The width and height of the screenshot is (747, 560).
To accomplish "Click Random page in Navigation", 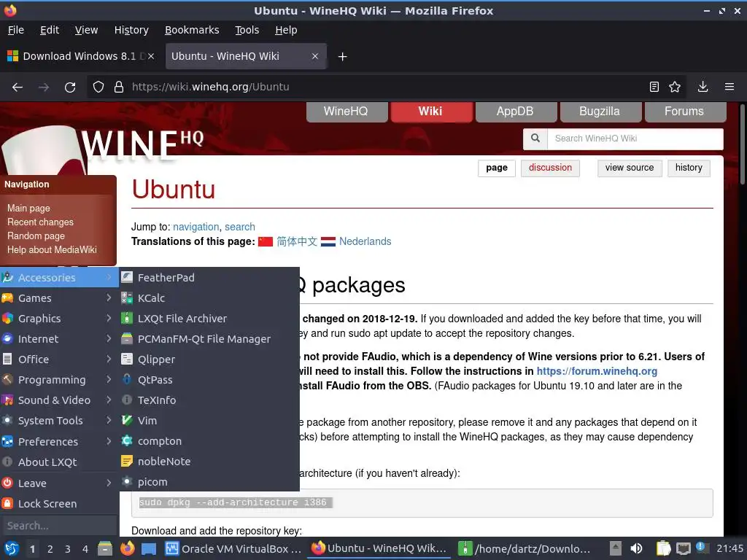I will [36, 236].
